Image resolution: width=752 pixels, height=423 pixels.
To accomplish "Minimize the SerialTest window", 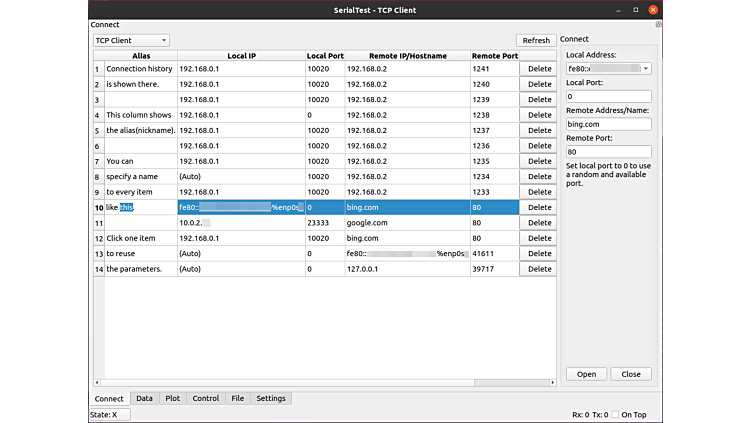I will pyautogui.click(x=615, y=9).
